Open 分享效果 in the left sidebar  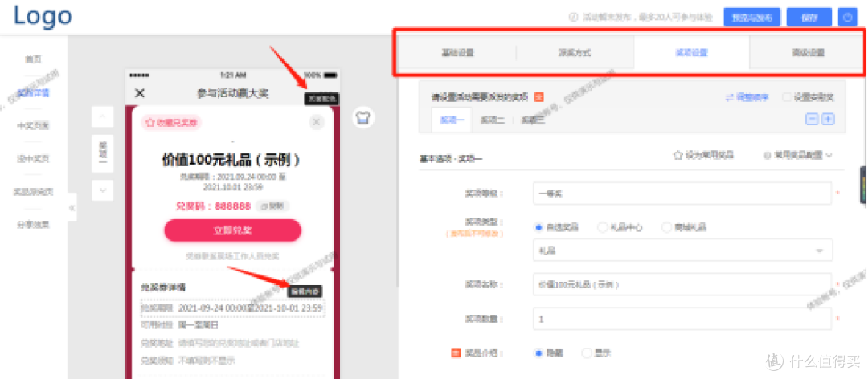click(x=33, y=225)
